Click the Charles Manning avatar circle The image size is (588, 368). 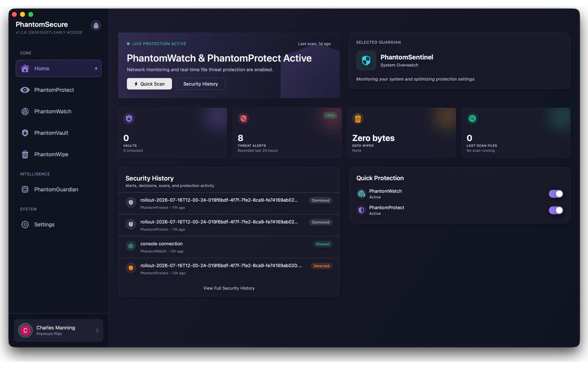(25, 330)
